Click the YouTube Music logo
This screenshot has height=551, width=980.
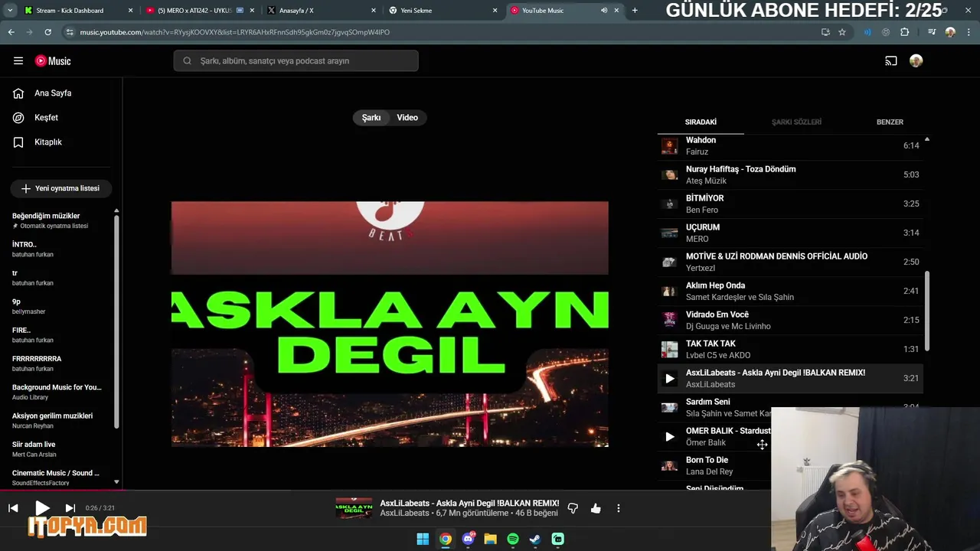[53, 60]
